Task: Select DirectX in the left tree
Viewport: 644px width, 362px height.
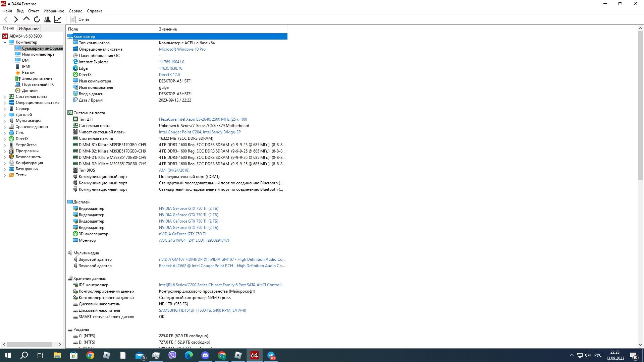Action: click(x=22, y=139)
